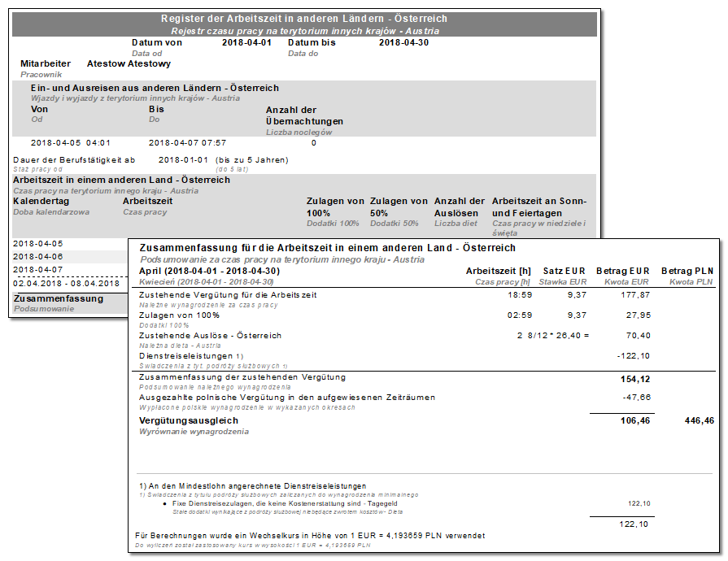This screenshot has height=561, width=728.
Task: Click the text '(bis zu 5 Jahren)'
Action: coord(251,160)
